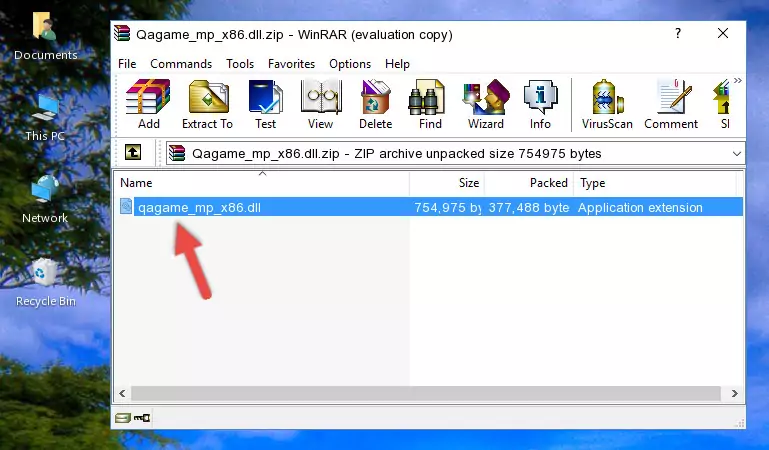Click the 754,975 size cell
Screen dimensions: 769x450
447,207
